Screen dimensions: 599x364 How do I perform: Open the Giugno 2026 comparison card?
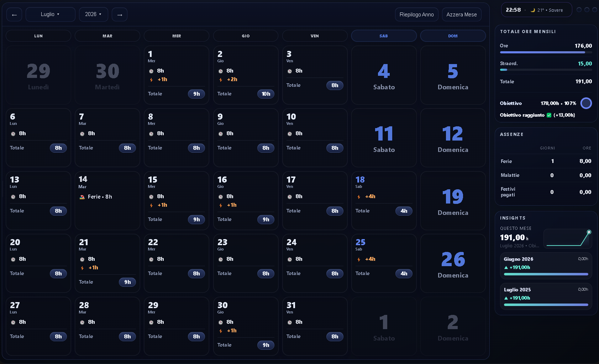546,265
